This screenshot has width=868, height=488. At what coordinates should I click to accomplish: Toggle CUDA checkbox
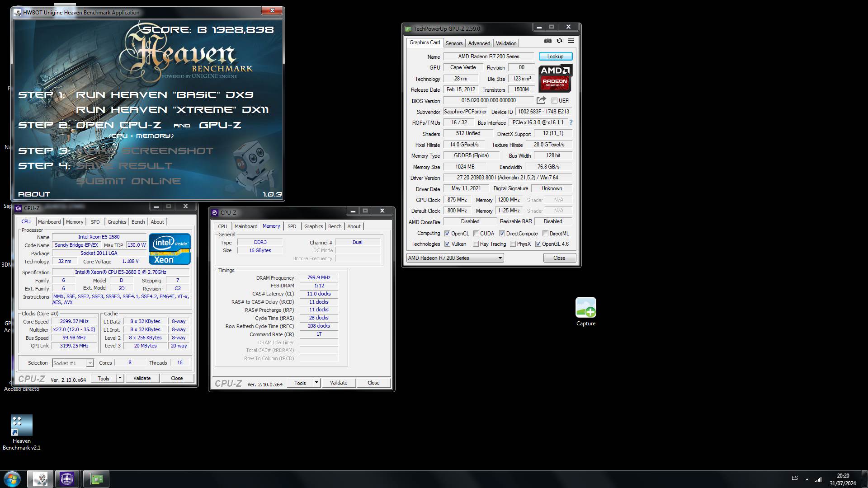tap(476, 234)
